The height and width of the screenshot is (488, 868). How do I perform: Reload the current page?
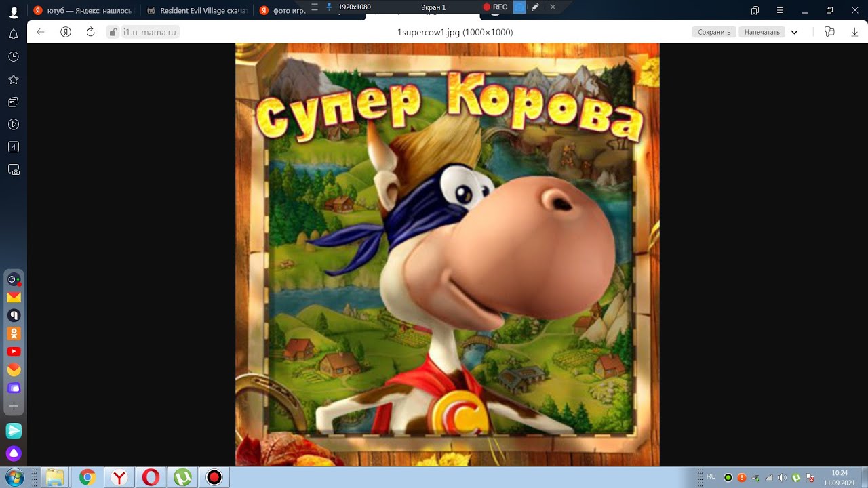(90, 32)
